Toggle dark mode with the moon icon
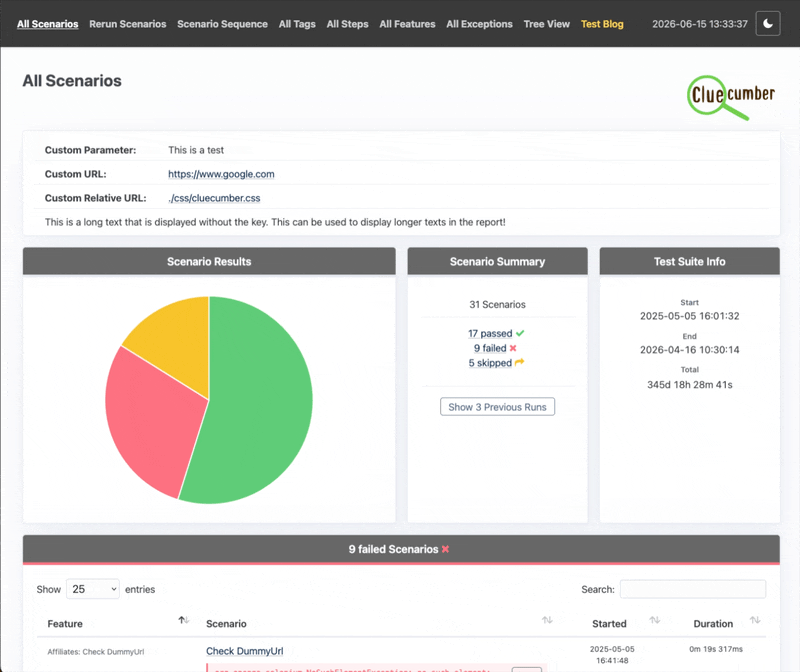This screenshot has height=672, width=800. click(767, 23)
